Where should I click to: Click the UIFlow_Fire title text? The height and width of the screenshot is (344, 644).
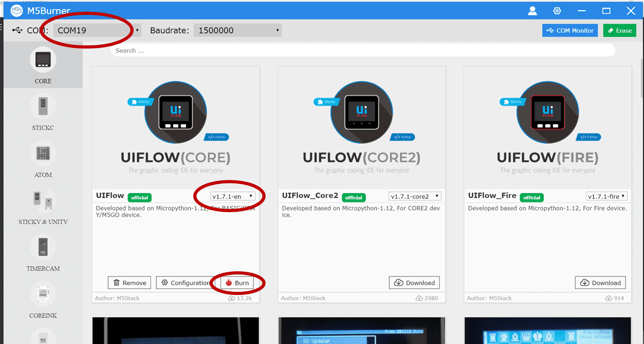pyautogui.click(x=492, y=196)
